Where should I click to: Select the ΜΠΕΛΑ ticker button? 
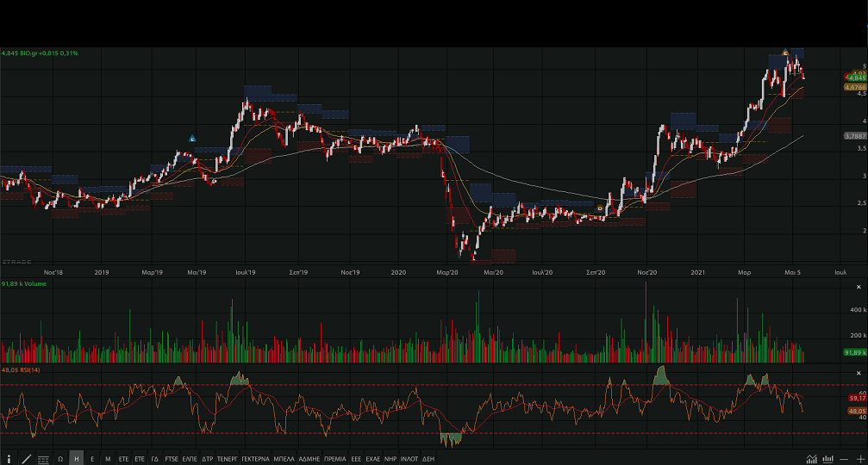tap(285, 459)
